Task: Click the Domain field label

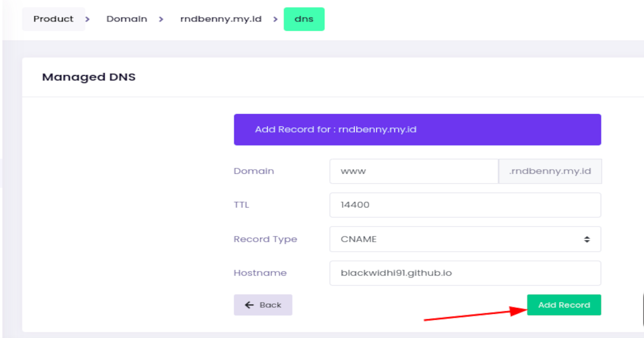Action: pos(254,171)
